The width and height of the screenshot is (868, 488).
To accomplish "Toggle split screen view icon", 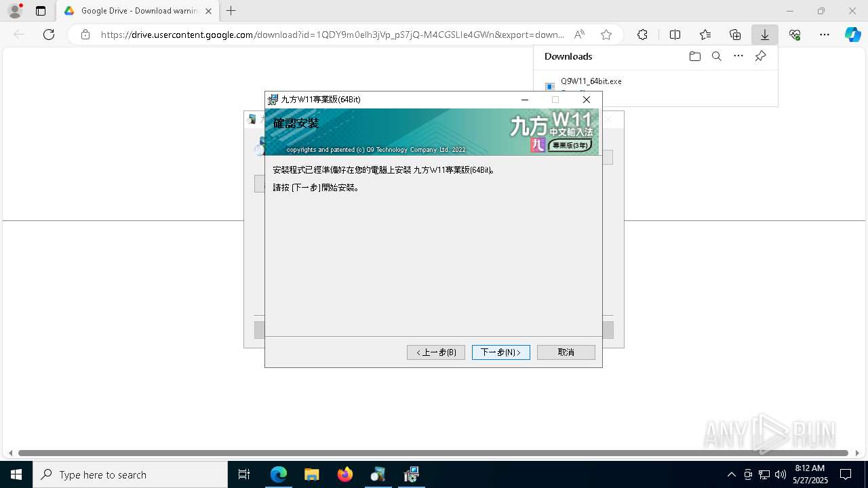I will pos(675,35).
